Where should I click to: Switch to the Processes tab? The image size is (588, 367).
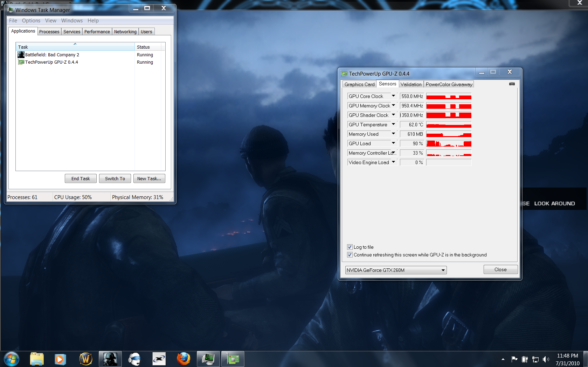pos(49,31)
